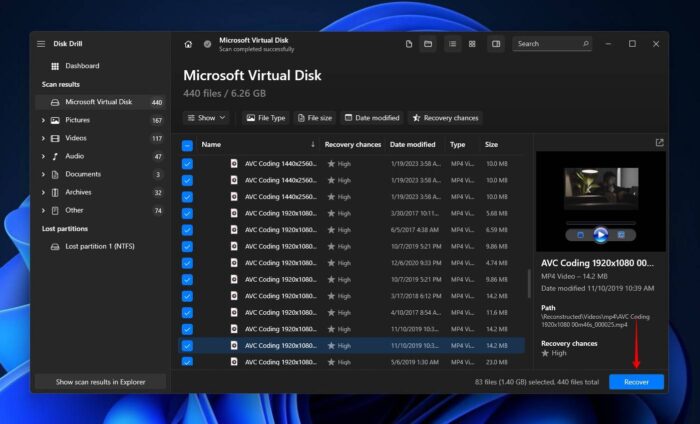Expand the Pictures category in sidebar
This screenshot has width=700, height=424.
(x=43, y=120)
